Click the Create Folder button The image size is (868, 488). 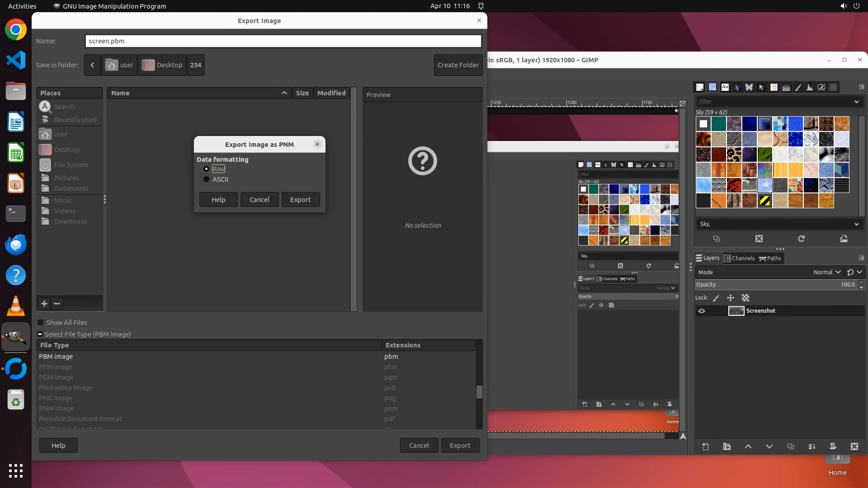458,65
